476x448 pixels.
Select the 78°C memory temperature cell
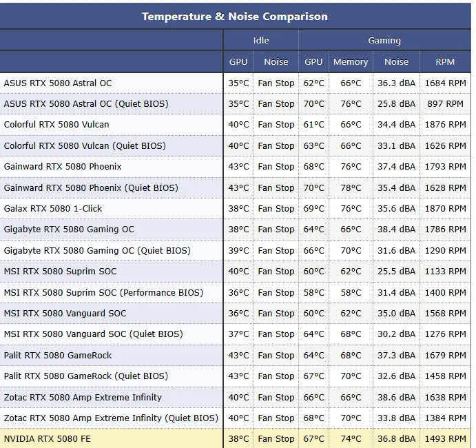click(351, 187)
